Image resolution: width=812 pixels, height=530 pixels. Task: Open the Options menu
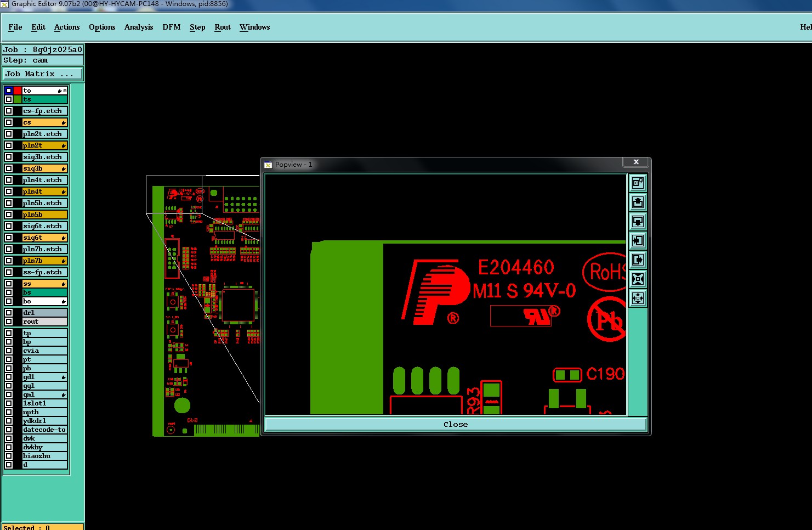pos(102,27)
